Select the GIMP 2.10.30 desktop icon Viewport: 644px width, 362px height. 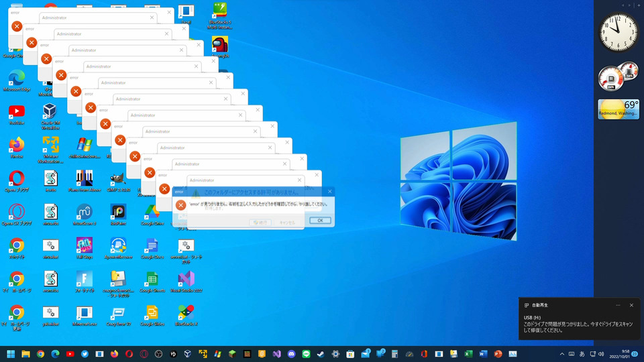118,182
